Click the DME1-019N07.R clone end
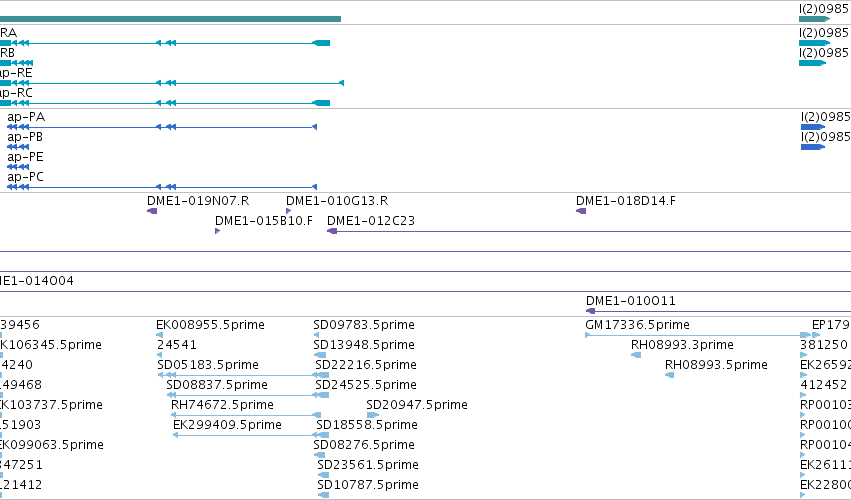 [153, 211]
